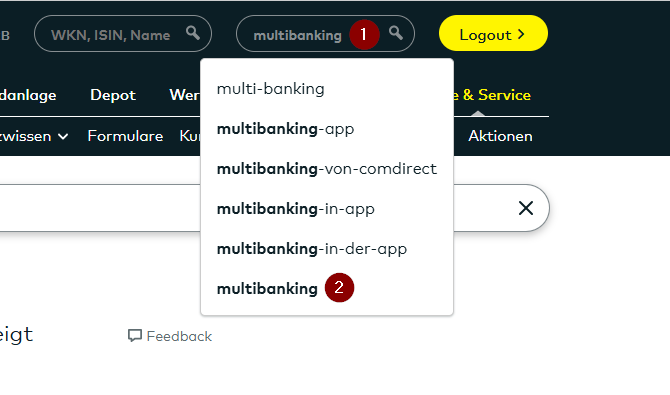This screenshot has width=670, height=395.
Task: Select the 'multibanking-in-der-app' suggestion
Action: (x=312, y=248)
